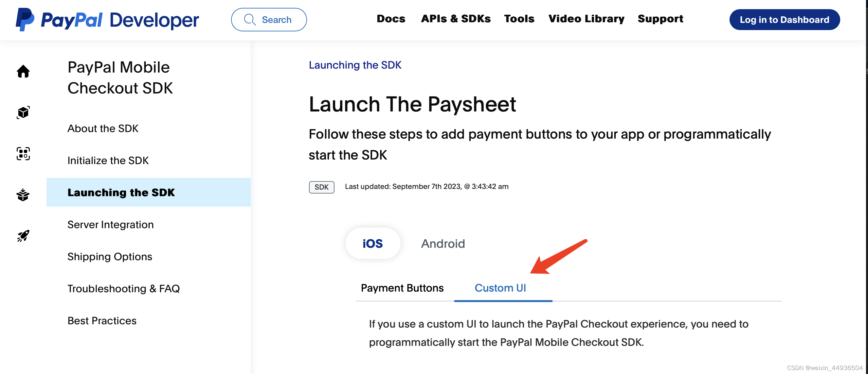
Task: Click the home icon in the sidebar
Action: click(x=23, y=71)
